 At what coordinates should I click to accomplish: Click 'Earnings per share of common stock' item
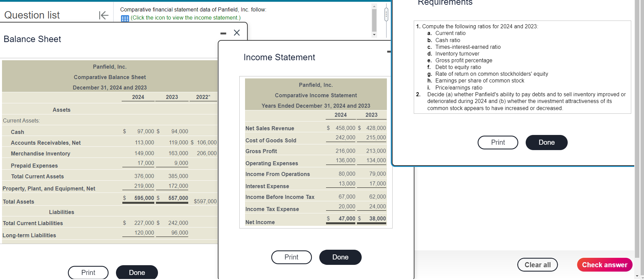(x=480, y=80)
